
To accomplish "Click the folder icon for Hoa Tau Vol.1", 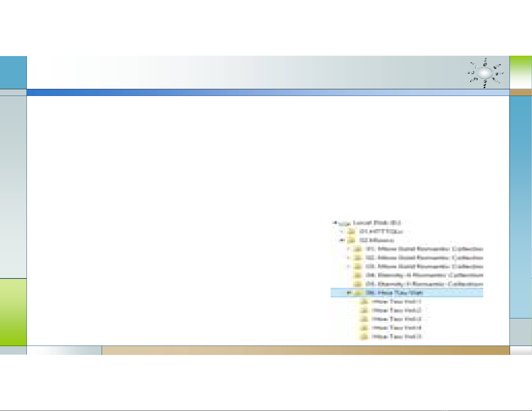I will 364,302.
